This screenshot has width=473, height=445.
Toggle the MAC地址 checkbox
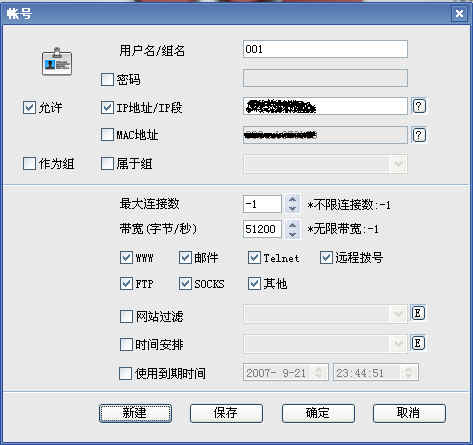pos(107,135)
